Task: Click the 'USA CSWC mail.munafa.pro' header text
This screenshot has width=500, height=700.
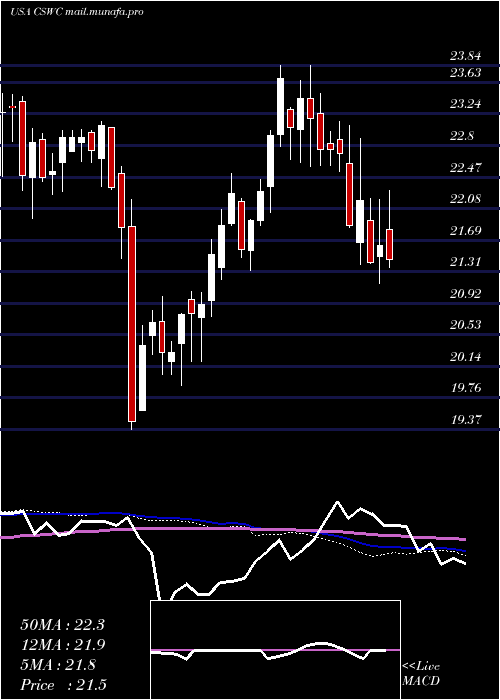Action: 76,12
